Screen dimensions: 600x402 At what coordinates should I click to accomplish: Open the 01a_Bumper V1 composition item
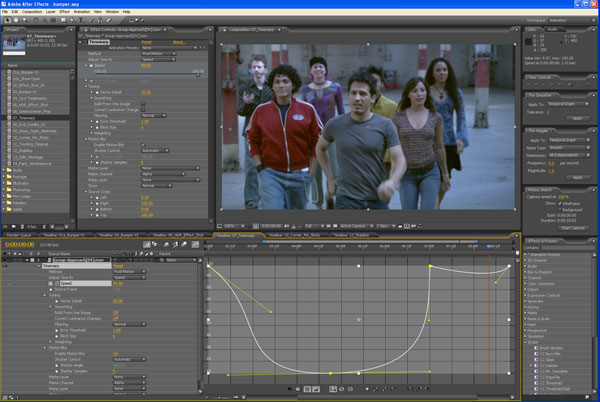[25, 72]
